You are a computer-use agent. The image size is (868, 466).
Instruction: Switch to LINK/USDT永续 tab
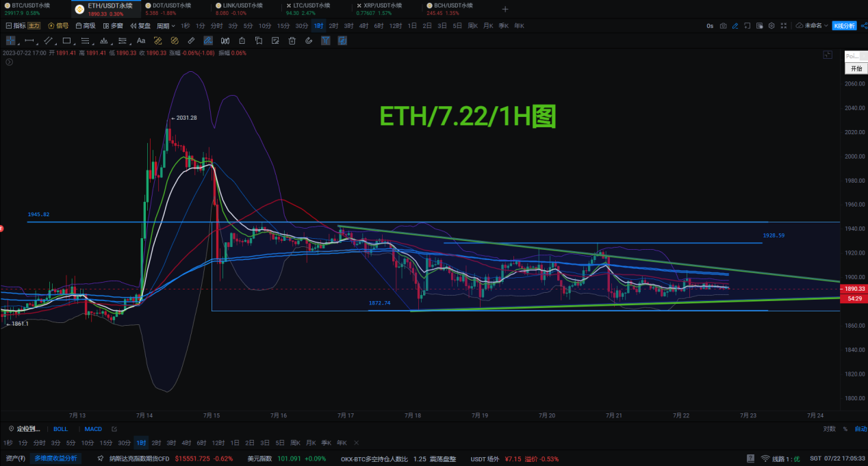point(246,9)
